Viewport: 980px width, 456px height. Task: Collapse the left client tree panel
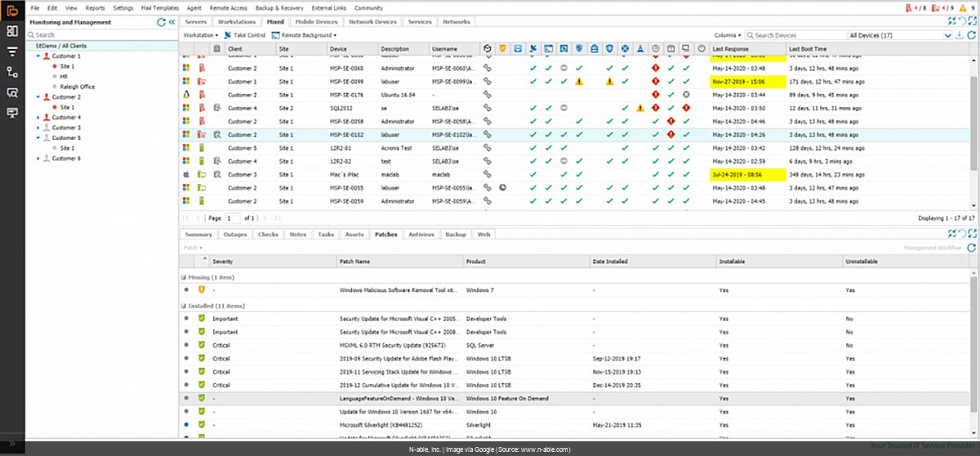pos(171,23)
